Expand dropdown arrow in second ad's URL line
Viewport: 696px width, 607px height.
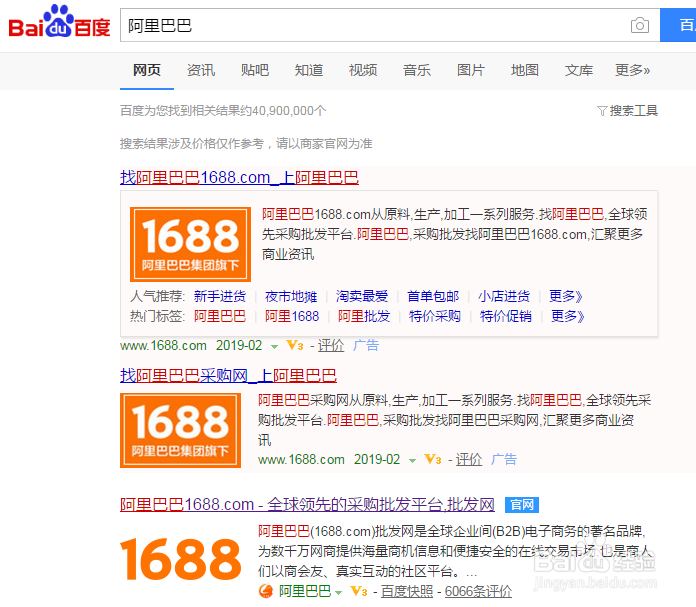pos(412,460)
